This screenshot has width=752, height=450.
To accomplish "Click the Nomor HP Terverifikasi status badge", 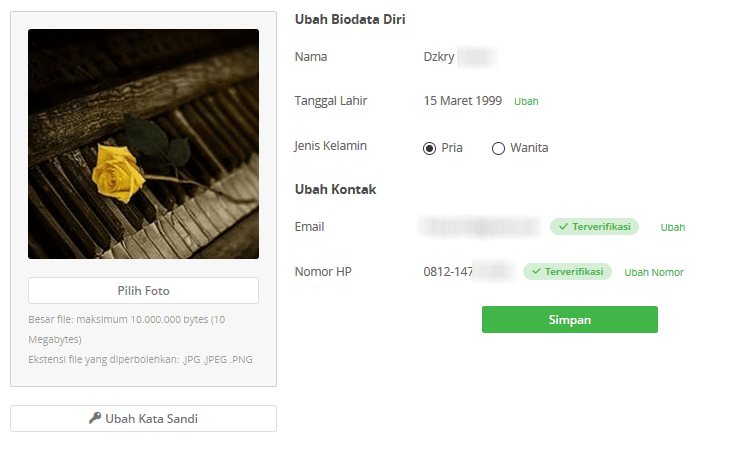I will 567,272.
